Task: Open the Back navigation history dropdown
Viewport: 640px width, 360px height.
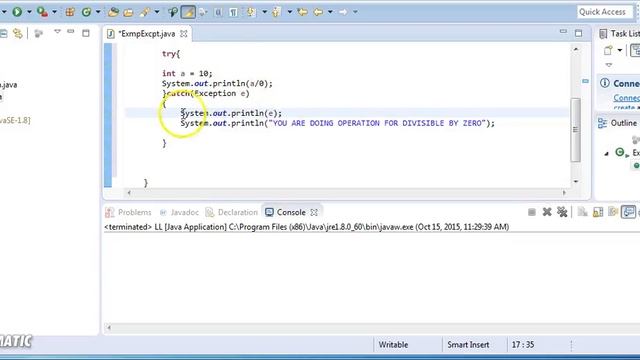Action: [330, 12]
